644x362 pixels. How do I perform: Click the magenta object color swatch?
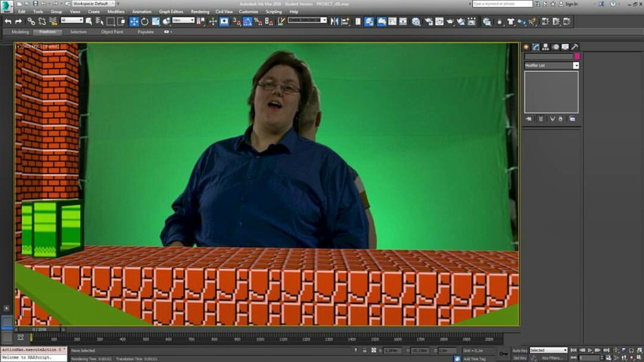577,56
